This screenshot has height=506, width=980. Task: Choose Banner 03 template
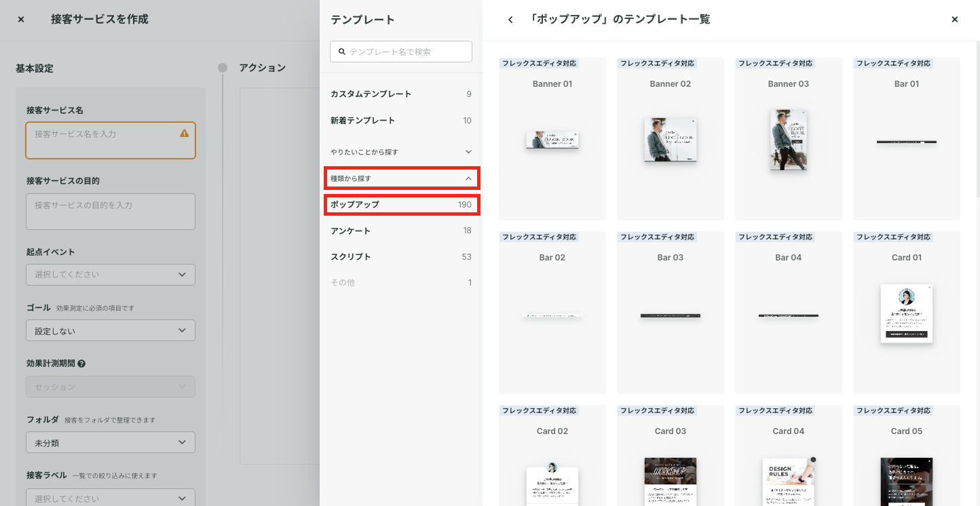point(789,139)
